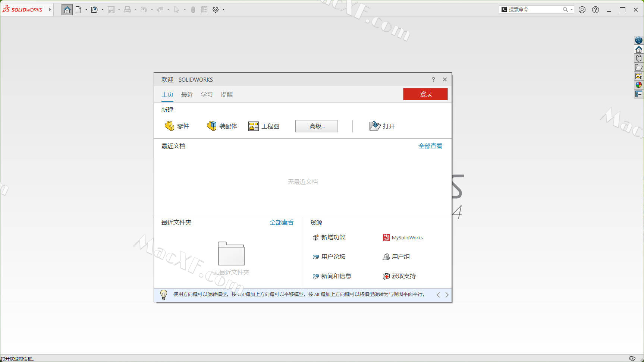Open Custom Properties list icon in the task pane
The height and width of the screenshot is (362, 644).
click(x=639, y=94)
